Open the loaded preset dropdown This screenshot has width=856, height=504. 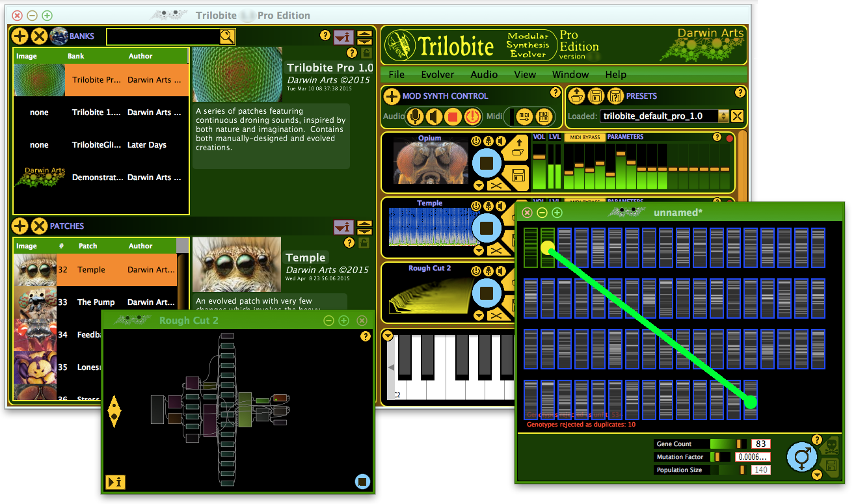723,116
